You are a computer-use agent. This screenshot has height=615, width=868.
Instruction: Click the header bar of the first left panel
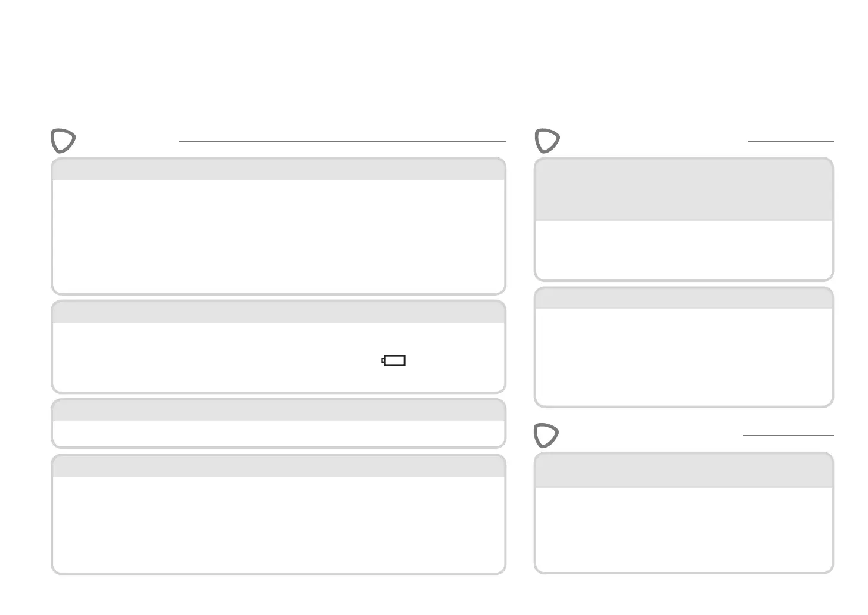(x=278, y=170)
